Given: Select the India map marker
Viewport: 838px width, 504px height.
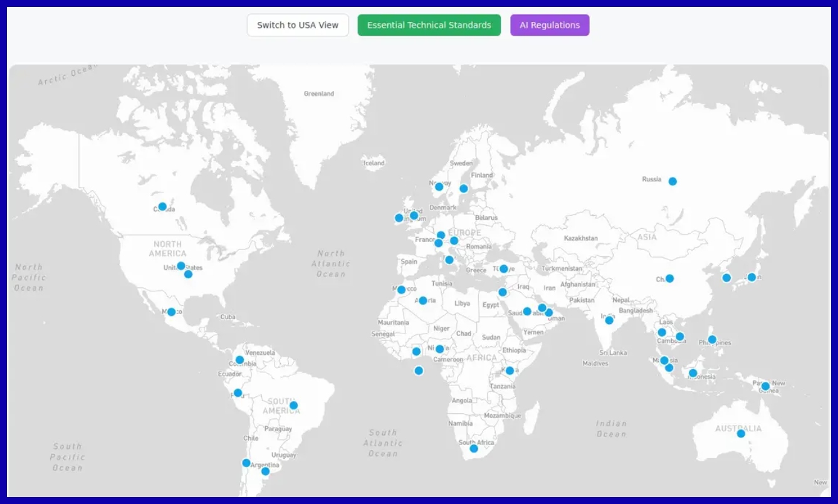Looking at the screenshot, I should pyautogui.click(x=609, y=320).
